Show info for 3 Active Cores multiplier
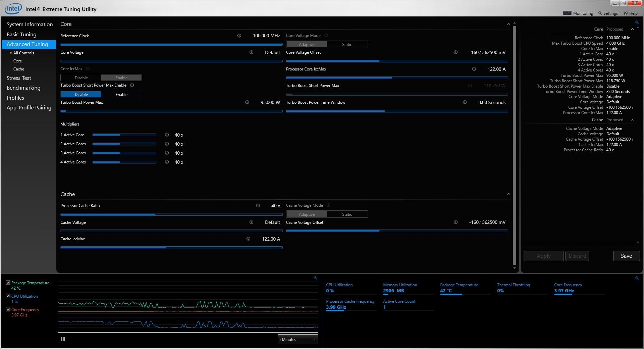Screen dimensions: 644x349 point(167,153)
